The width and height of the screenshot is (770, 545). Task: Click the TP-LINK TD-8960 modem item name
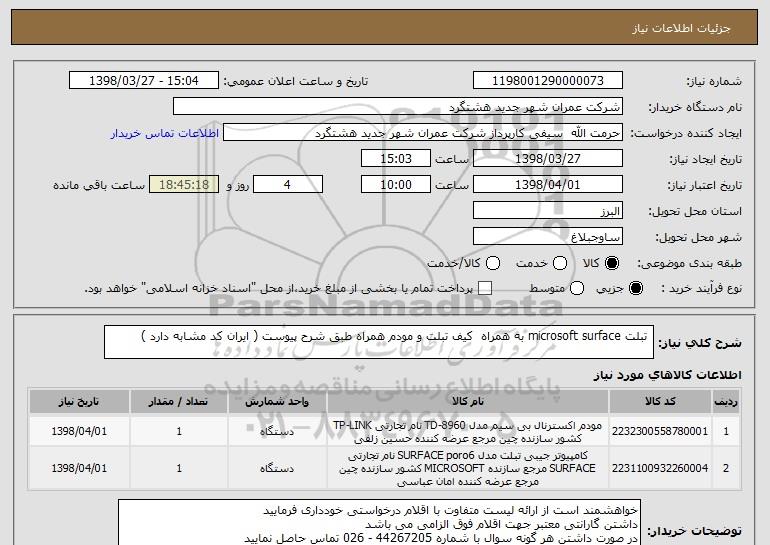pos(468,432)
